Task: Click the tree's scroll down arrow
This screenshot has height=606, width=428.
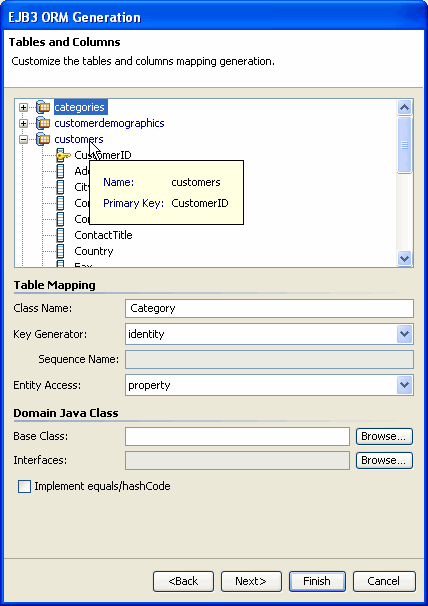Action: coord(404,258)
